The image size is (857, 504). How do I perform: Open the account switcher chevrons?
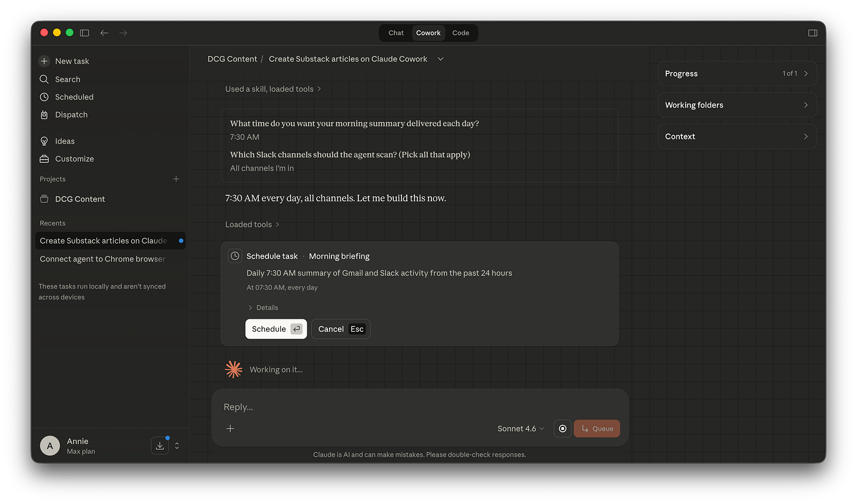(177, 446)
